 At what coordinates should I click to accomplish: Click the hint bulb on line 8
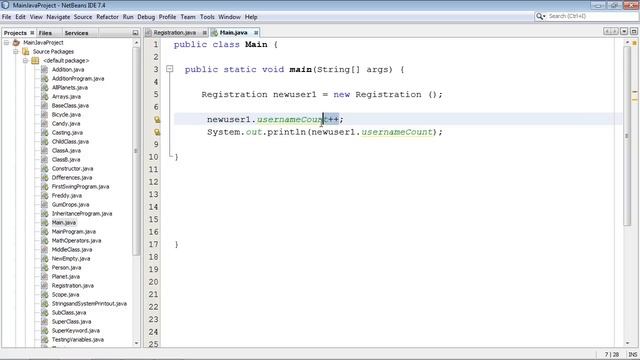point(157,132)
